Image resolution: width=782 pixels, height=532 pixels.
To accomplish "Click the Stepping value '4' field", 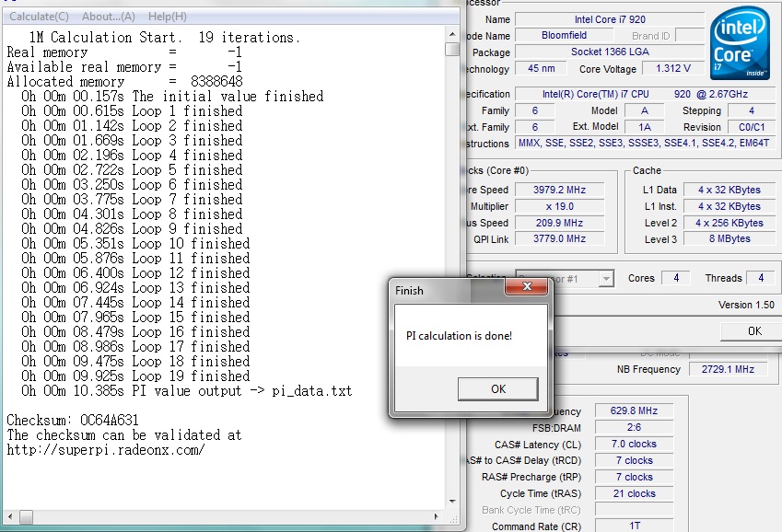I will pos(751,110).
